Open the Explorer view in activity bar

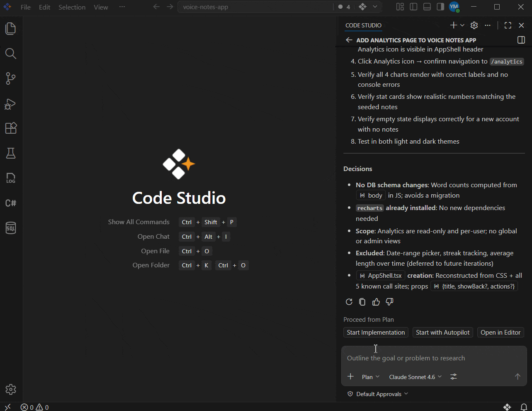tap(11, 29)
